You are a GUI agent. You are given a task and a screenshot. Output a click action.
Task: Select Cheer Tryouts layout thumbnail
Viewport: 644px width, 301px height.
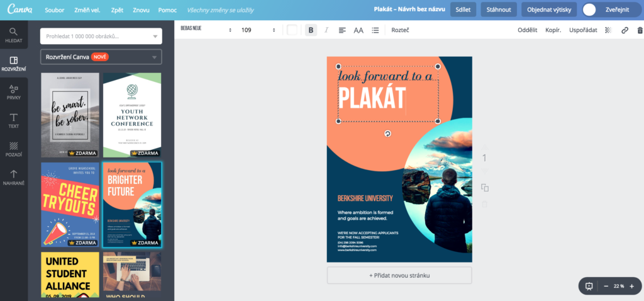point(70,205)
